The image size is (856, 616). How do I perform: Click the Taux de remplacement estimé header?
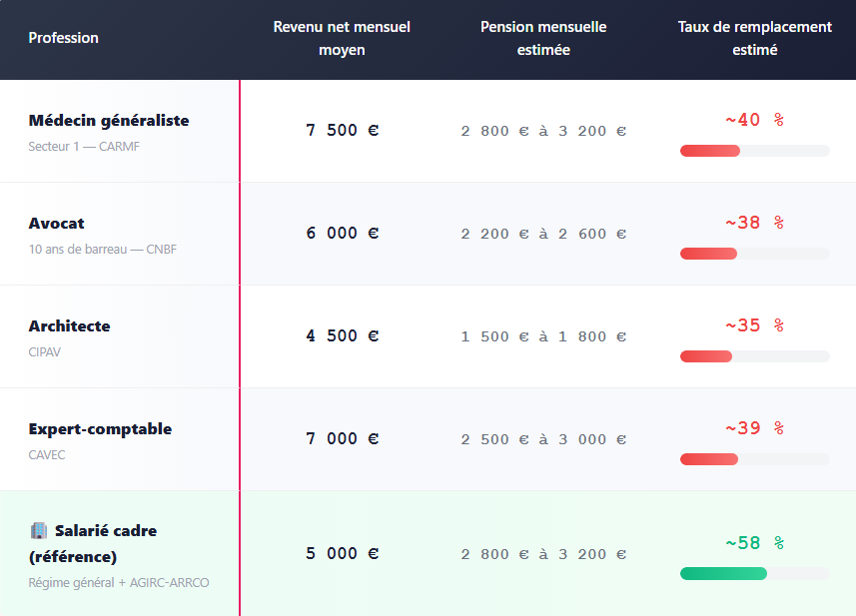[x=754, y=38]
